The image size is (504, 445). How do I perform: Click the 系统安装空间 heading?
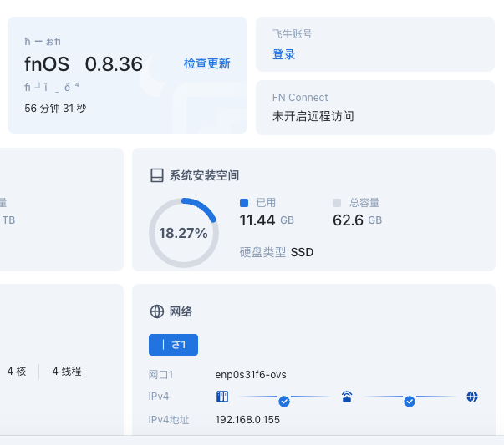point(204,175)
